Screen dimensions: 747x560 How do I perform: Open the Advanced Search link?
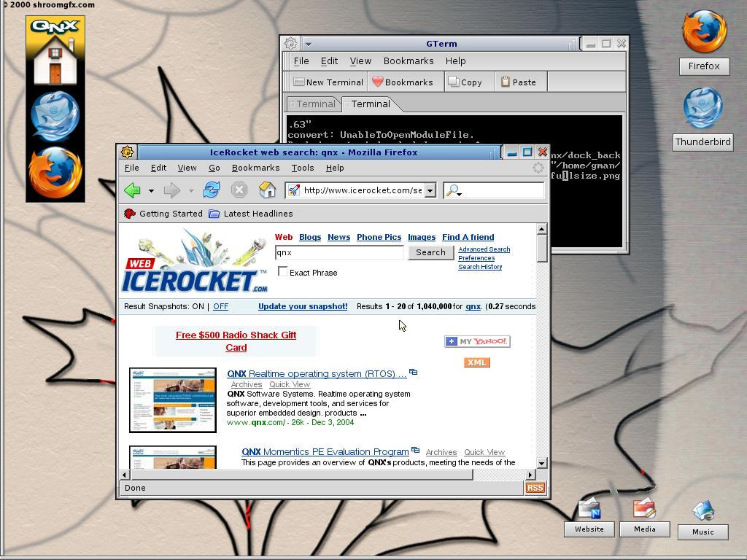[x=484, y=249]
